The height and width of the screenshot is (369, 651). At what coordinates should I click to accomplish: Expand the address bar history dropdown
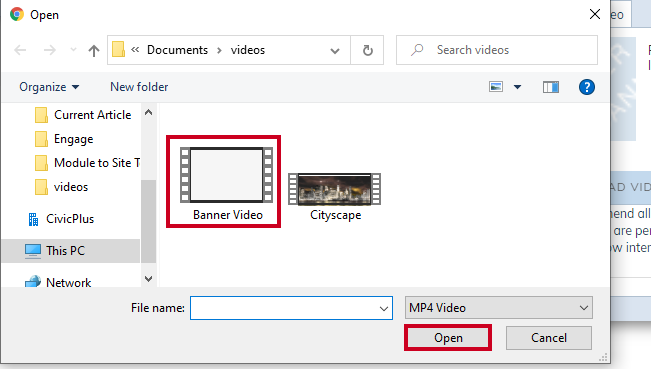pos(335,51)
